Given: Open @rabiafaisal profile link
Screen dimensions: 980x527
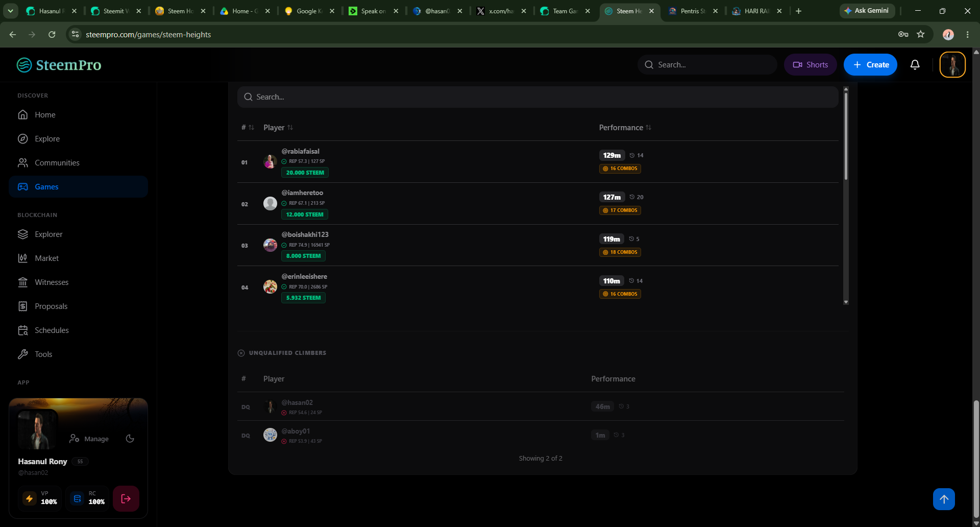Looking at the screenshot, I should coord(300,151).
